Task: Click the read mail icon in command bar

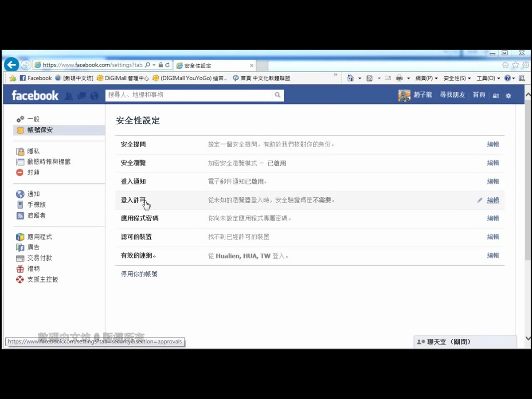Action: (388, 78)
